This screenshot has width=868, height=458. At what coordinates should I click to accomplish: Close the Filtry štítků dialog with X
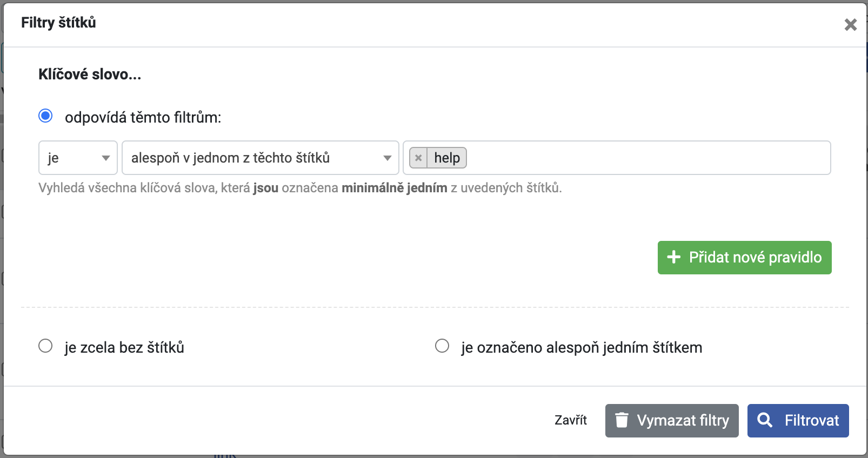click(x=851, y=25)
